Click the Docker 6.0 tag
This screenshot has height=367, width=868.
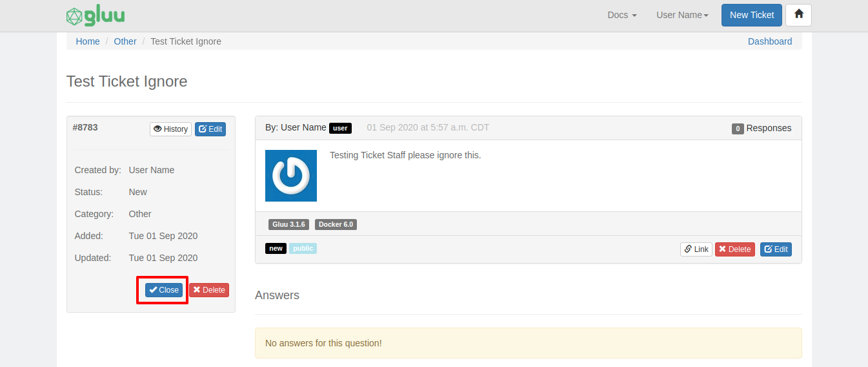[x=336, y=224]
